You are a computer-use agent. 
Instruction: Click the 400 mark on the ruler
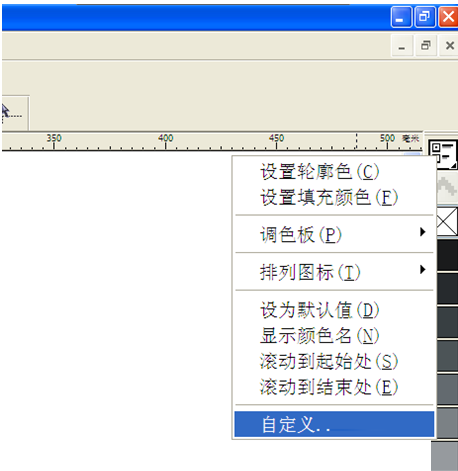166,138
